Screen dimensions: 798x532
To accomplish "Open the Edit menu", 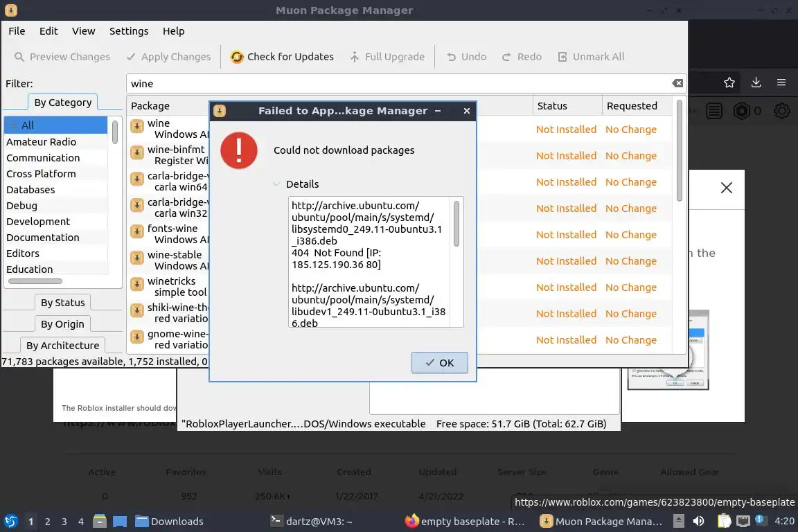I will tap(48, 31).
